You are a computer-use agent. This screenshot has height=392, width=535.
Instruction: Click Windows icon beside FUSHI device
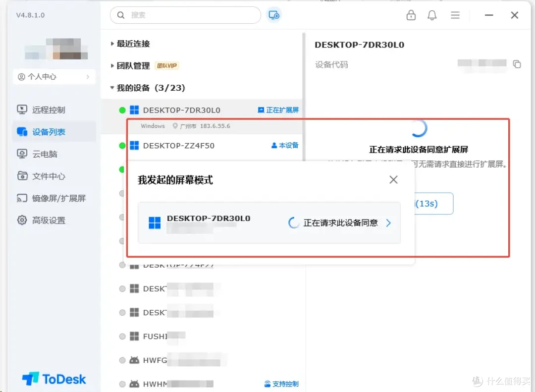point(134,336)
